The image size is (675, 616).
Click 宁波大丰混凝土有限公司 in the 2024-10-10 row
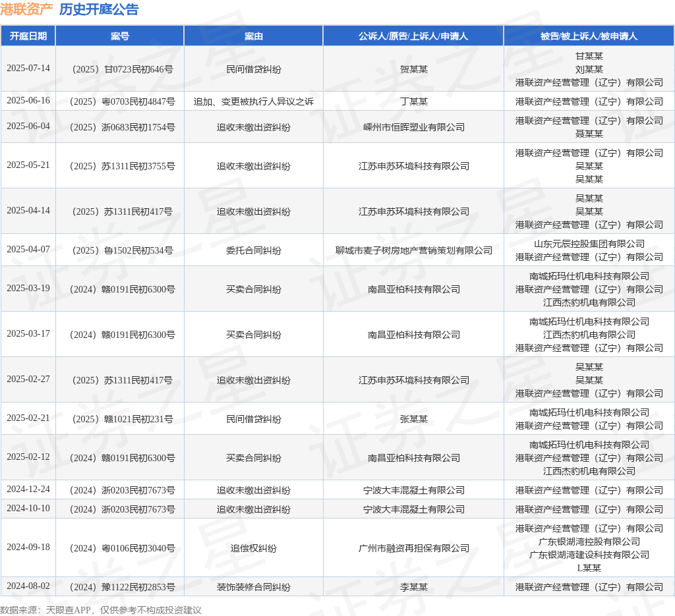414,509
